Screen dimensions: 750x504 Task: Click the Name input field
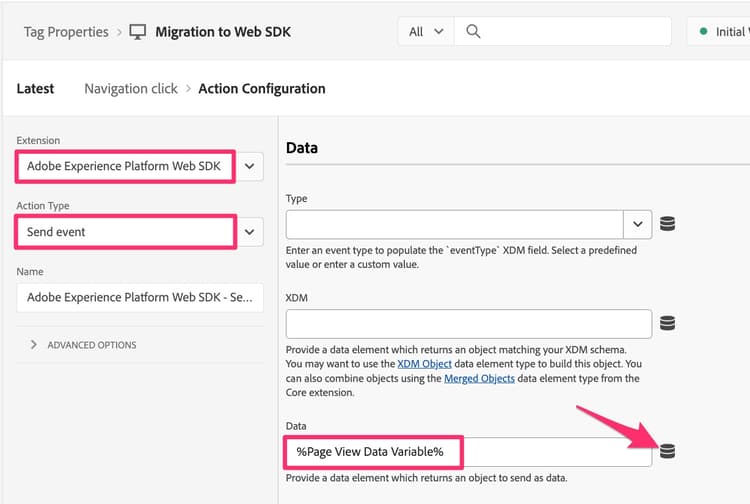[x=140, y=297]
